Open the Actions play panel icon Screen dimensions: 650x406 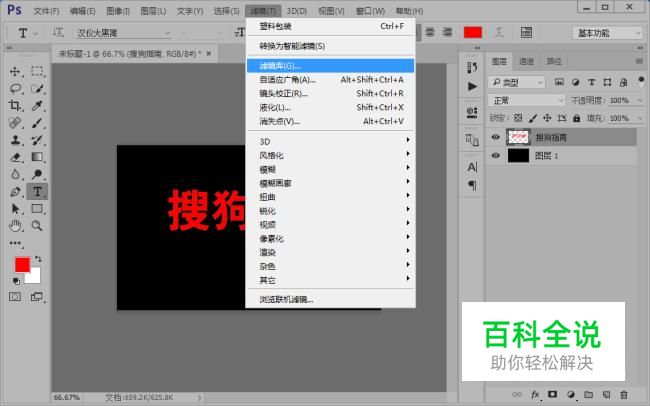pyautogui.click(x=472, y=86)
